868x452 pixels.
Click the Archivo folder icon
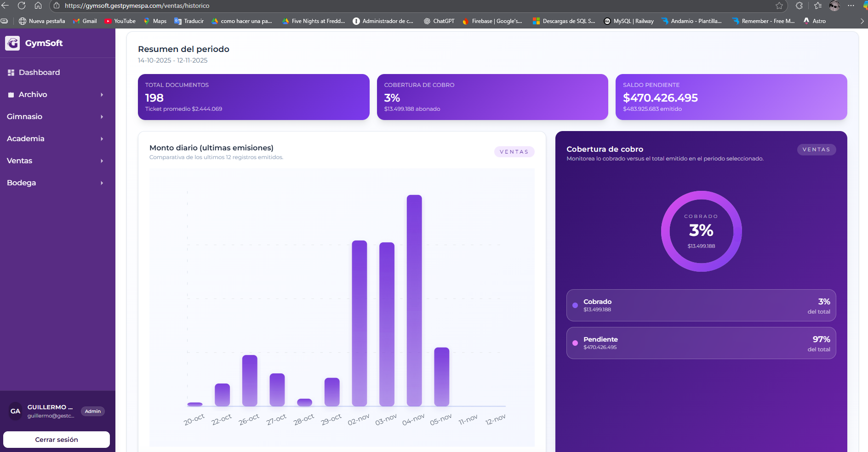11,95
